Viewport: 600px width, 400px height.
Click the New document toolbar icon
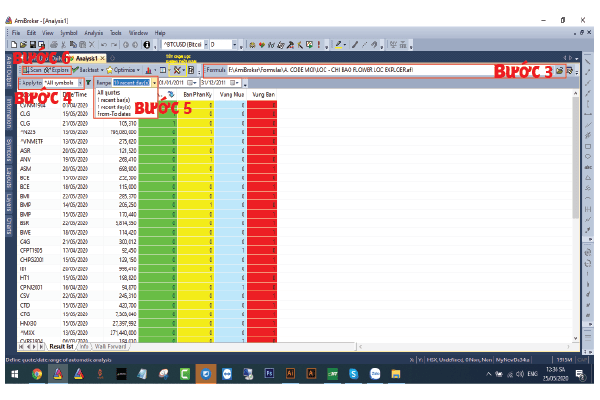click(x=13, y=45)
